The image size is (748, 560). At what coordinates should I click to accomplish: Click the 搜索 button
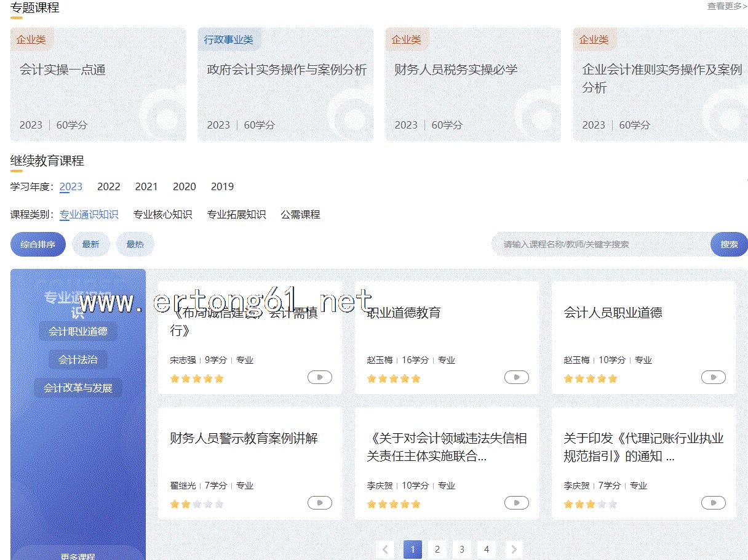tap(729, 244)
